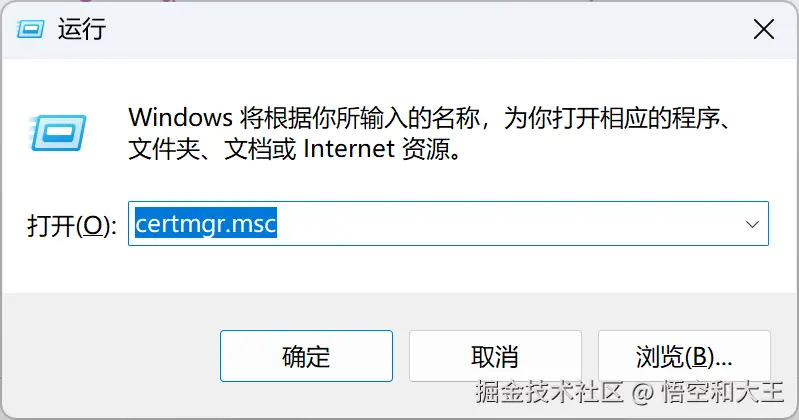Click the 运行 title text

click(x=82, y=29)
